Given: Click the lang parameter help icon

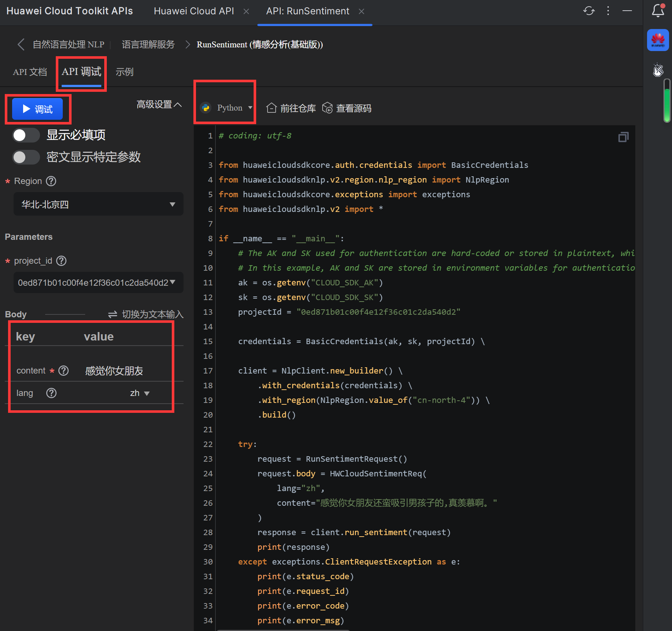Looking at the screenshot, I should pyautogui.click(x=51, y=393).
